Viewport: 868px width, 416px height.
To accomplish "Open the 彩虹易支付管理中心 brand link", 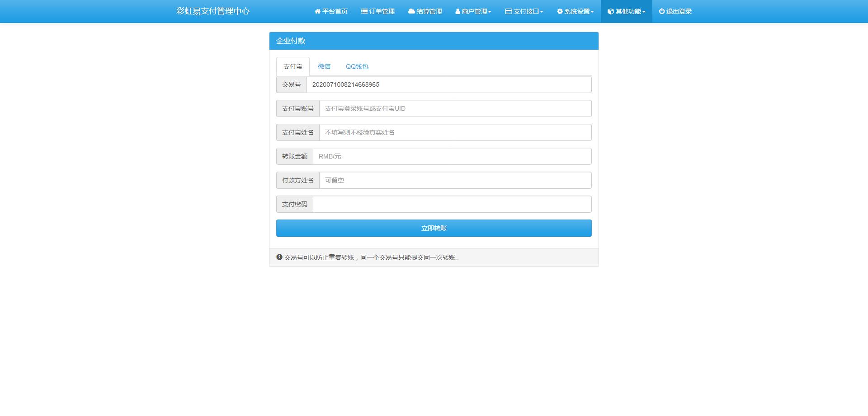I will 213,11.
